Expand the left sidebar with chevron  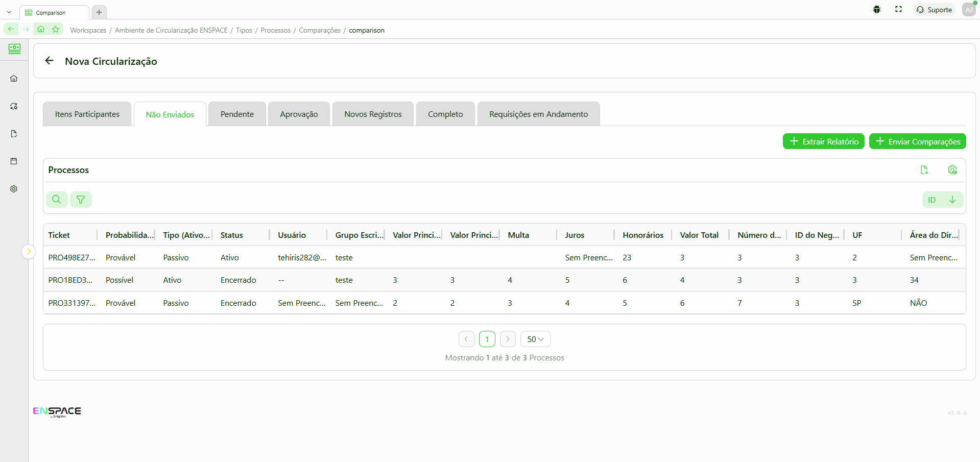pos(29,251)
